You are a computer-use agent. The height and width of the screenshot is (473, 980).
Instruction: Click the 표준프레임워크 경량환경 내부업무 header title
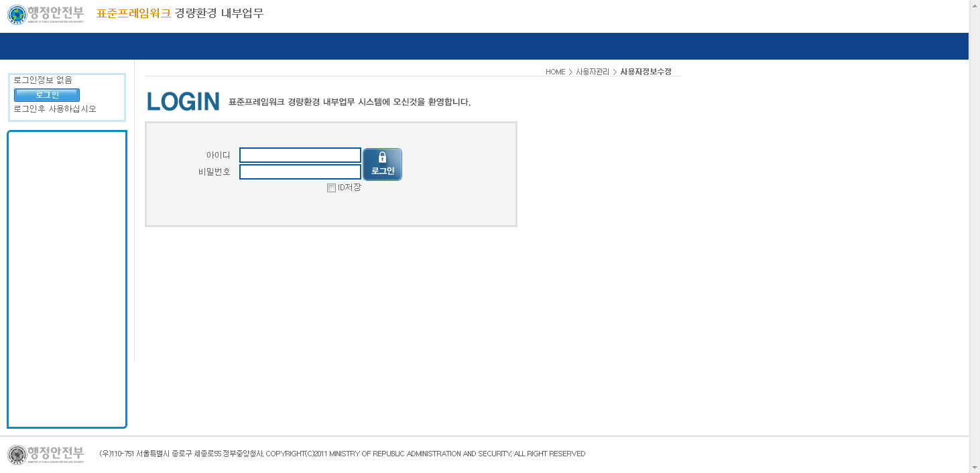coord(180,13)
